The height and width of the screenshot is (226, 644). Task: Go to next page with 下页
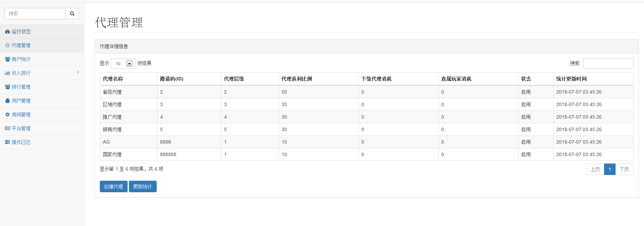click(x=624, y=169)
